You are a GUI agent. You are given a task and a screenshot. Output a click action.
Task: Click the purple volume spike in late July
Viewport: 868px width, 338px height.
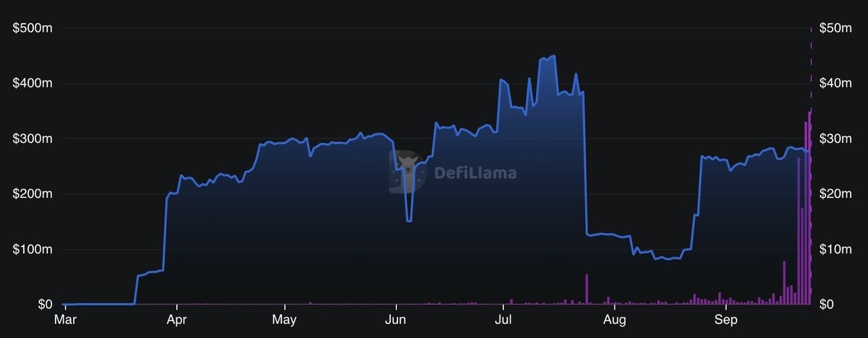[x=587, y=289]
